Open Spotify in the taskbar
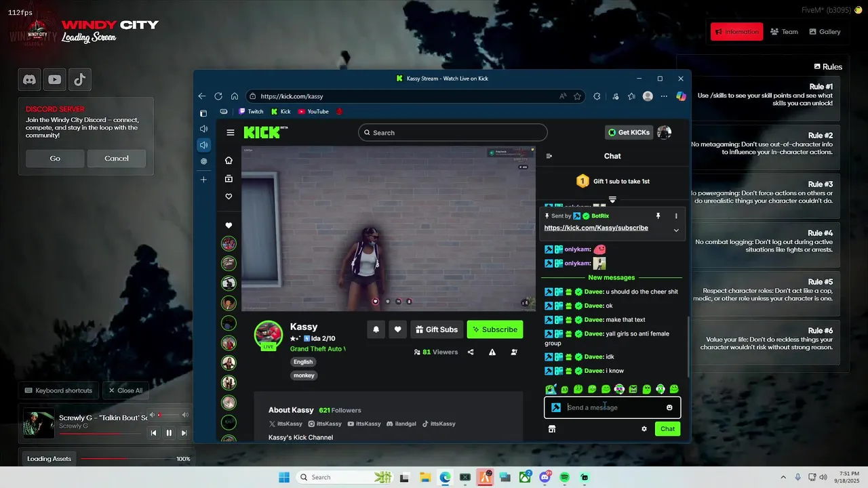 tap(565, 478)
